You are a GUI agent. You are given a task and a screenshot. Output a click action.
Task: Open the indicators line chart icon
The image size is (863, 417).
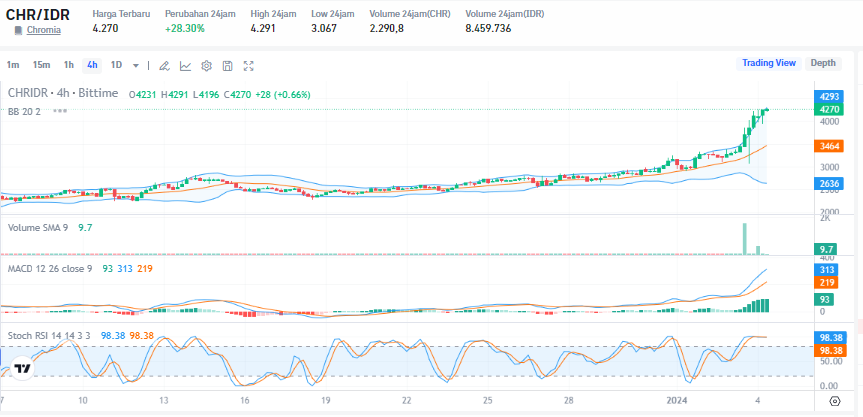pyautogui.click(x=185, y=66)
